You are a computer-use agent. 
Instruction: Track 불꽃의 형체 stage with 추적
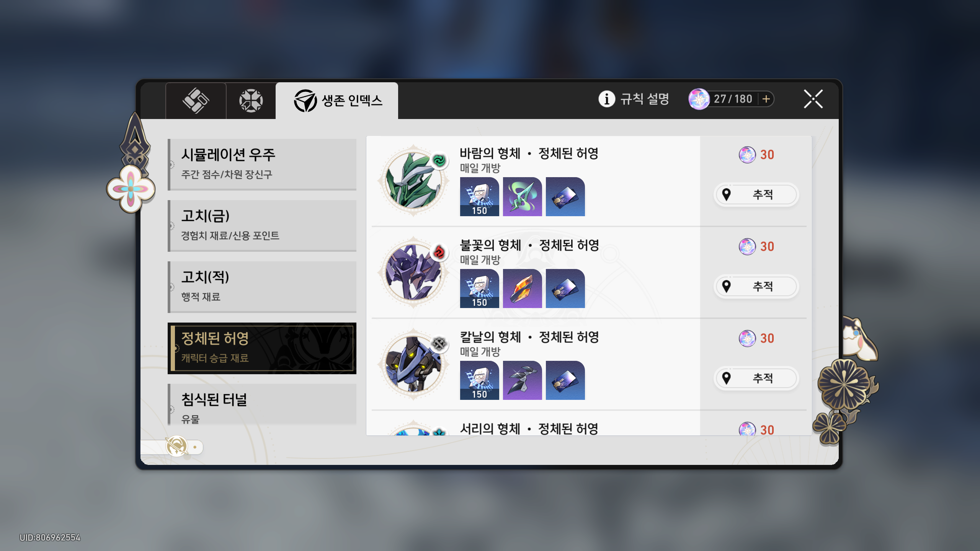click(756, 287)
